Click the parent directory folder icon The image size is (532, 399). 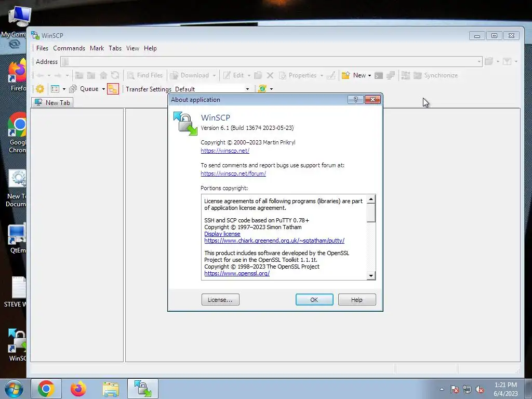[79, 75]
